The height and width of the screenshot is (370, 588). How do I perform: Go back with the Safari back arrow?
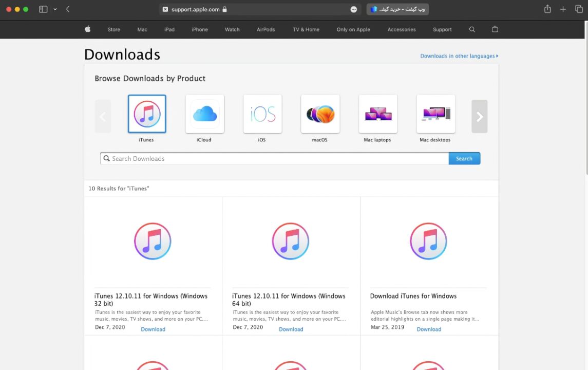(68, 9)
